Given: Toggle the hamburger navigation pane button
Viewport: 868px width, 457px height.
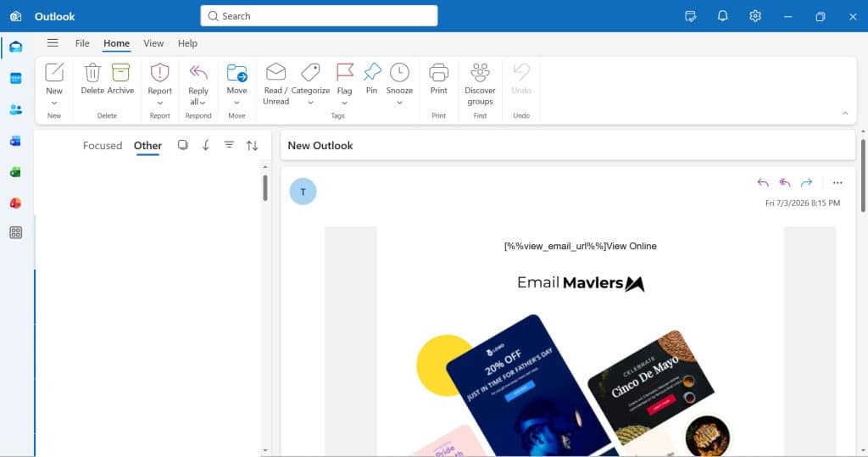Looking at the screenshot, I should pos(53,43).
